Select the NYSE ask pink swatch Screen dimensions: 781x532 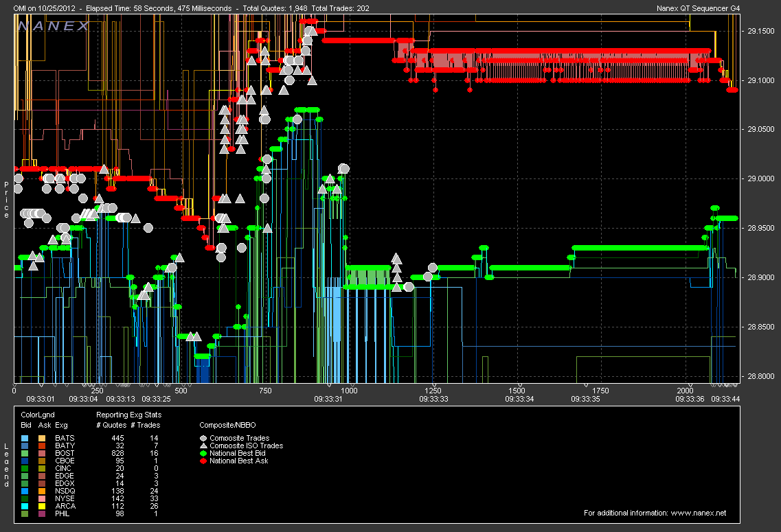pos(42,498)
